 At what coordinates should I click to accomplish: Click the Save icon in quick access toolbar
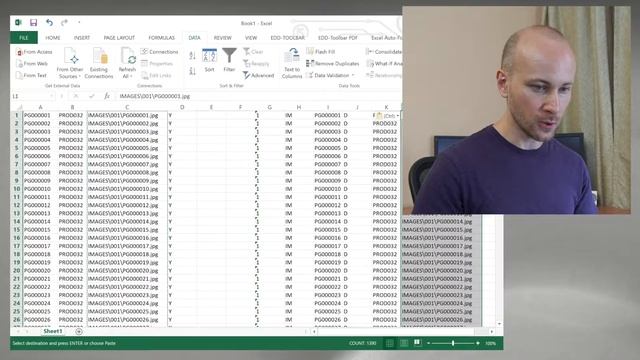[x=33, y=23]
